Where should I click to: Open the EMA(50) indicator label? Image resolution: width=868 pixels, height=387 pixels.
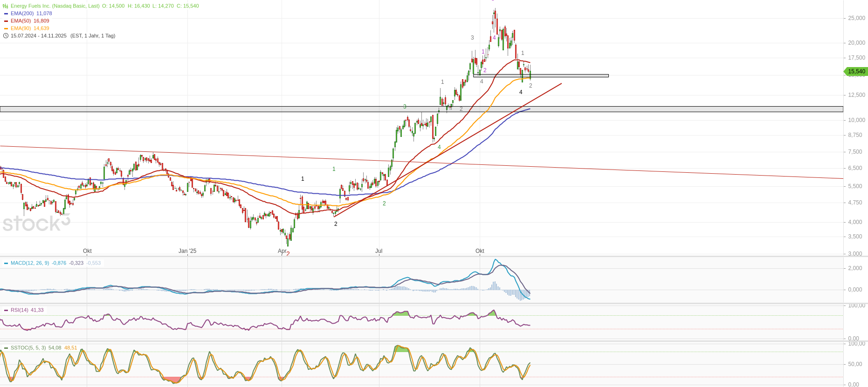pyautogui.click(x=21, y=21)
